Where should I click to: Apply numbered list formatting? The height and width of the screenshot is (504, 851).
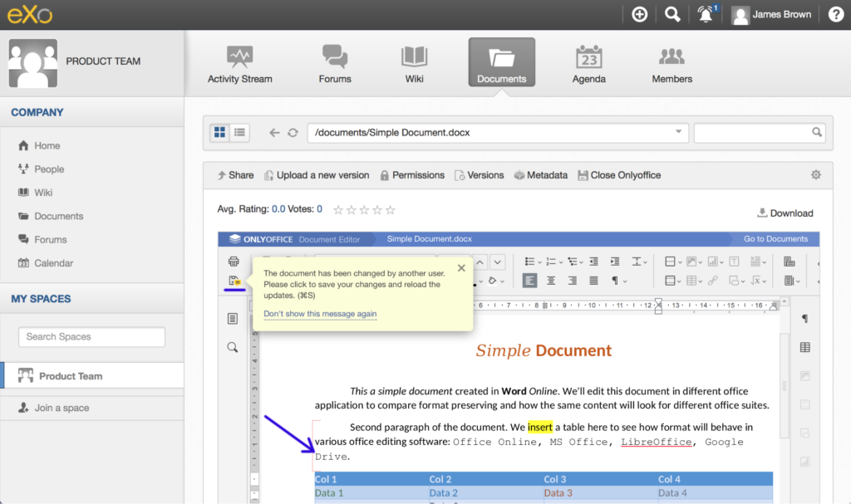[x=550, y=262]
